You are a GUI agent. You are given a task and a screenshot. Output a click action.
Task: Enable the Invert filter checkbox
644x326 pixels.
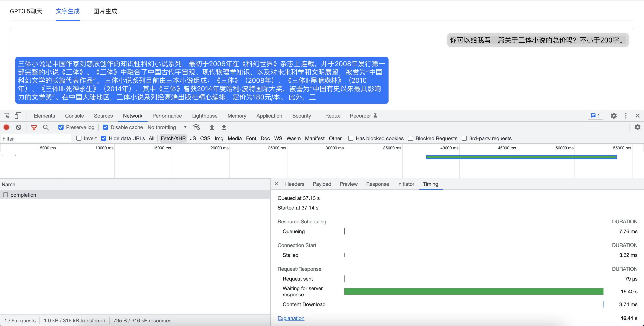pyautogui.click(x=79, y=138)
